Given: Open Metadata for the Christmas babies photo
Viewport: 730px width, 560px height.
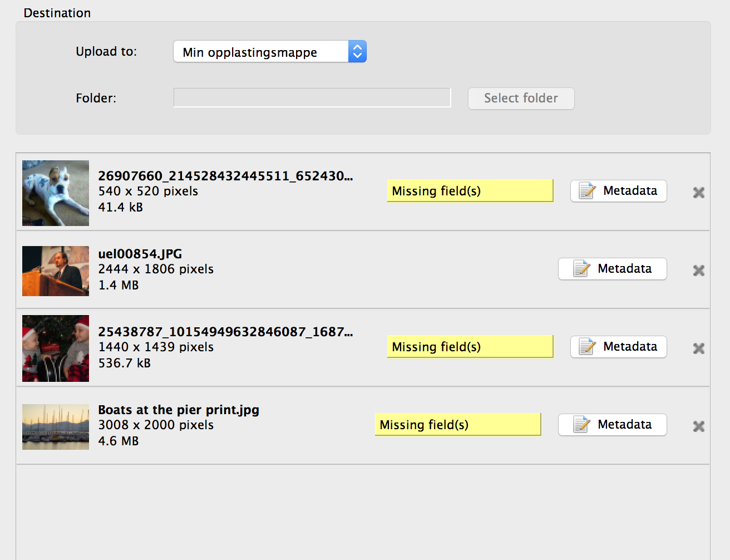Looking at the screenshot, I should tap(618, 347).
